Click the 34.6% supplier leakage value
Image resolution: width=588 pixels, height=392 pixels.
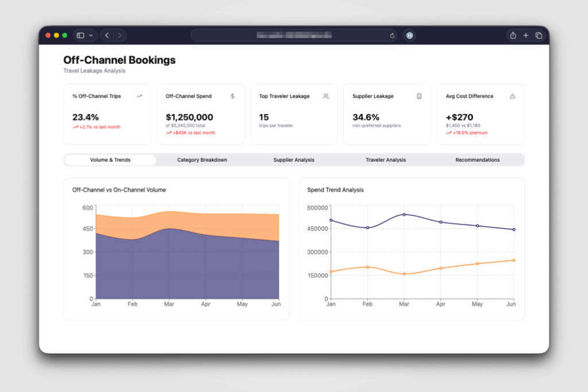click(x=366, y=117)
